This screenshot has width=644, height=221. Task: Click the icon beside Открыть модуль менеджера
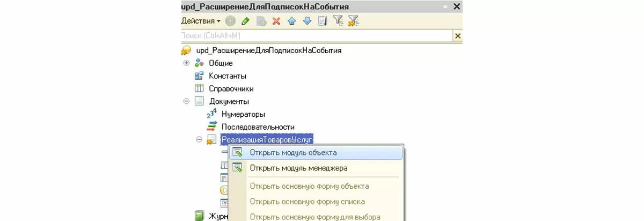coord(237,168)
